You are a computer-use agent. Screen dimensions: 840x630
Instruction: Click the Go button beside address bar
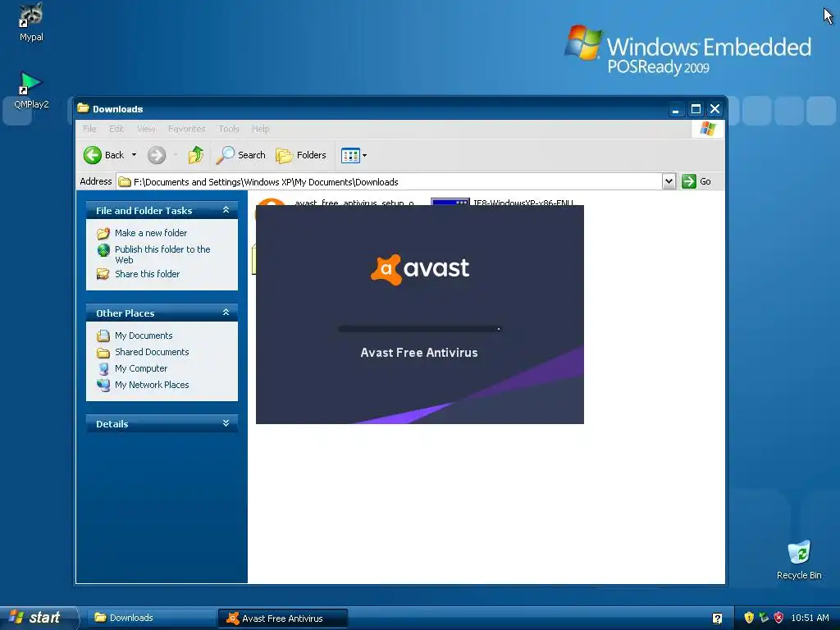click(696, 181)
